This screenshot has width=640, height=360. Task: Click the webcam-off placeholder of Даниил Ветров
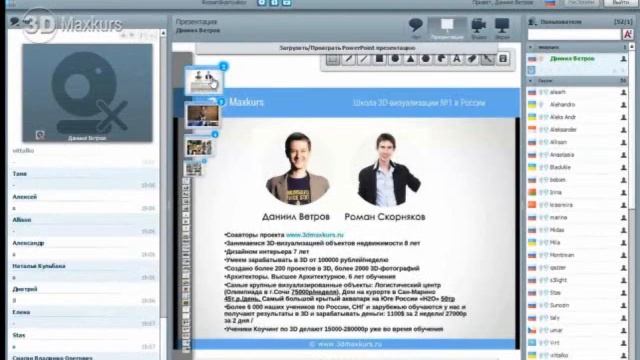pyautogui.click(x=87, y=93)
